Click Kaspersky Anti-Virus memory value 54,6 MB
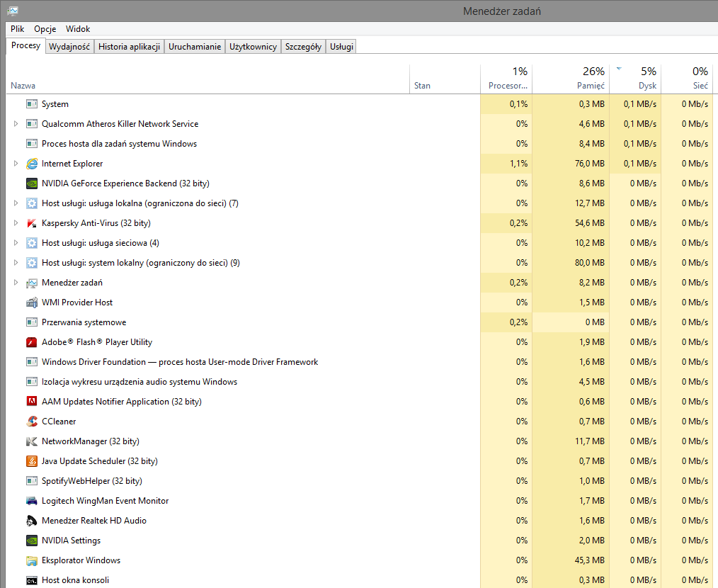The width and height of the screenshot is (718, 588). pyautogui.click(x=590, y=223)
